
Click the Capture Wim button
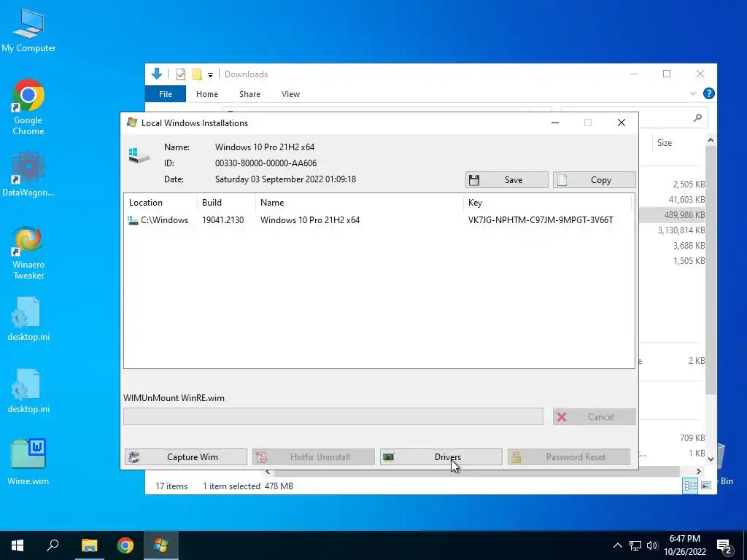click(x=186, y=457)
